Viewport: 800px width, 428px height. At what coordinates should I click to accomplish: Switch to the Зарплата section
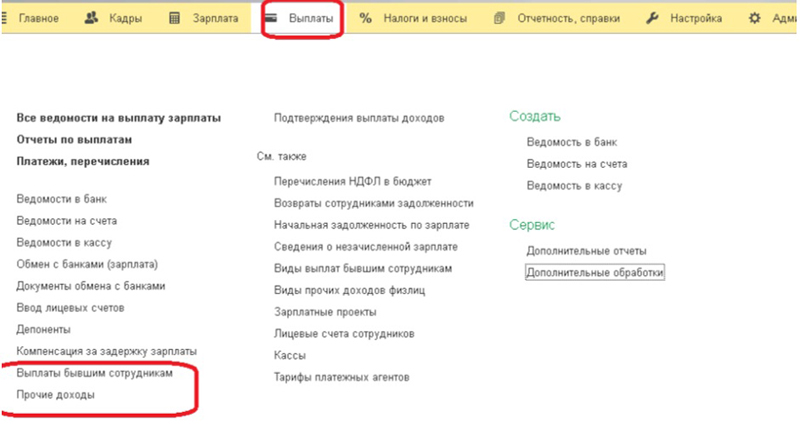click(x=215, y=18)
